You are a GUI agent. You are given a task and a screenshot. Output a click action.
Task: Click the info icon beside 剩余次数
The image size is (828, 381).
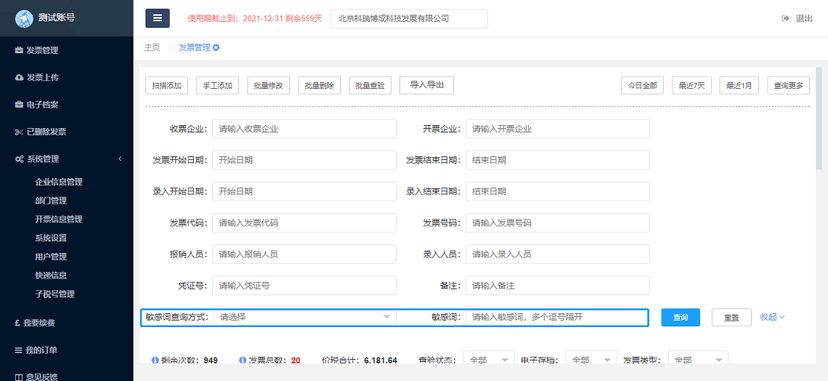click(155, 360)
